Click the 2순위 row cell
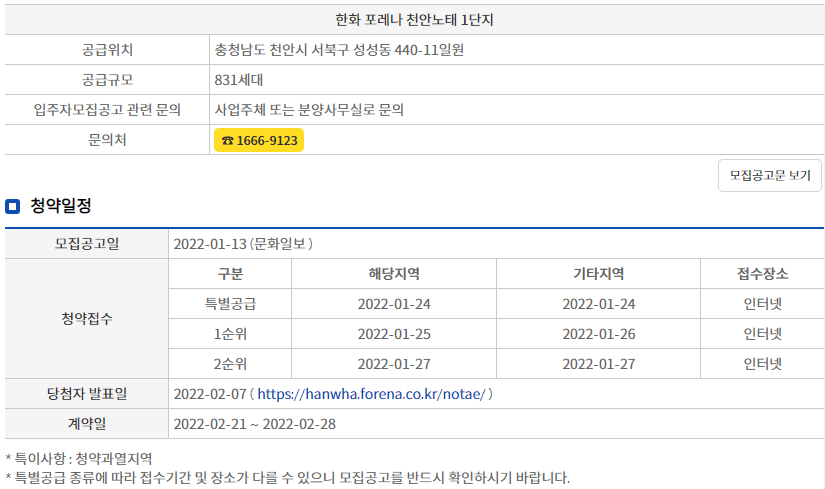 tap(230, 364)
